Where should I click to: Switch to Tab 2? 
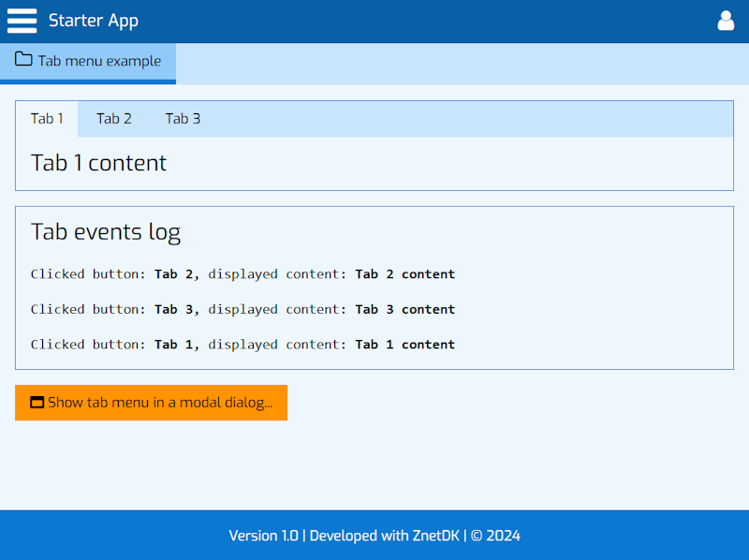click(x=113, y=119)
